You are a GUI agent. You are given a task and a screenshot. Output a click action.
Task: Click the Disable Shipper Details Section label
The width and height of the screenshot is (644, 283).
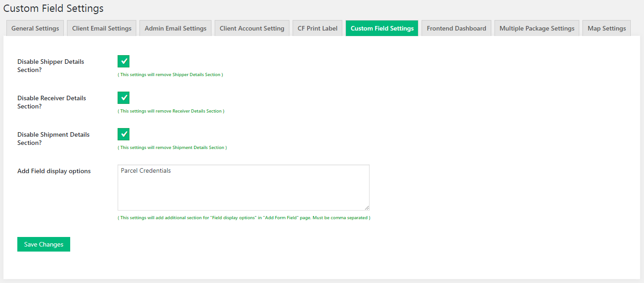(51, 66)
